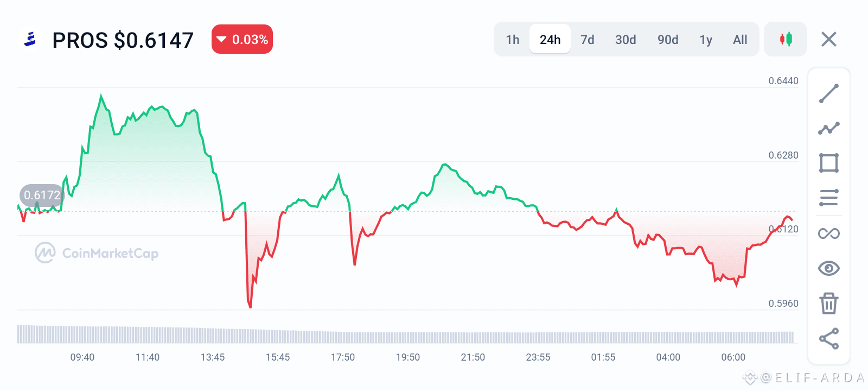Click the 23:55 time axis label
Image resolution: width=868 pixels, height=391 pixels.
(x=538, y=357)
